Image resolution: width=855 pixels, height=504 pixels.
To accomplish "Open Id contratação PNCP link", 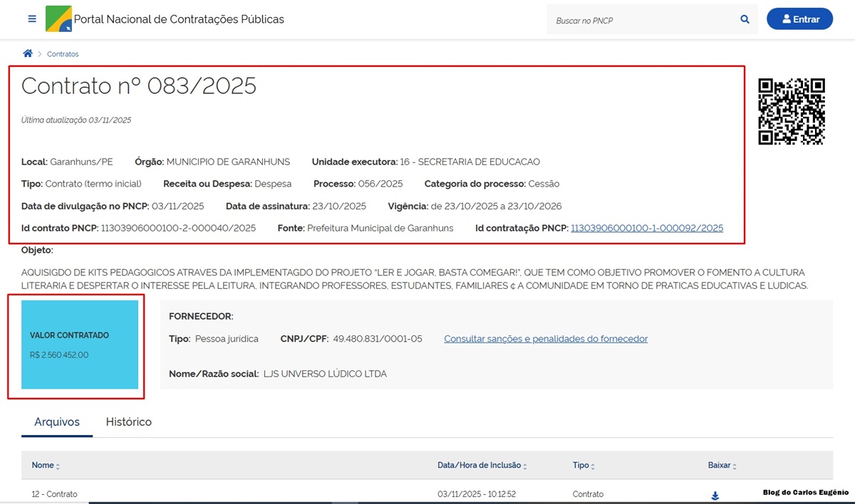I will (646, 228).
